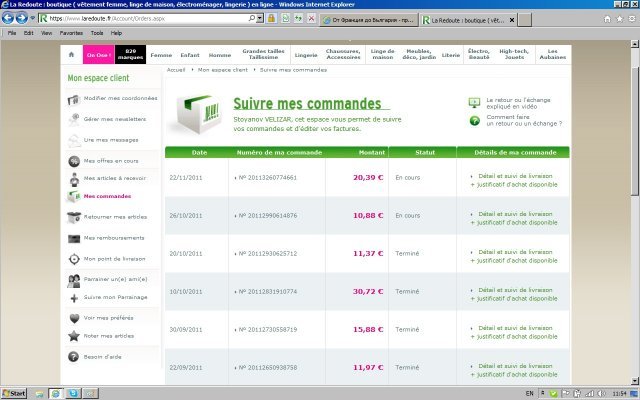Open the Favorites menu in menu bar
The image size is (640, 400).
[x=70, y=33]
